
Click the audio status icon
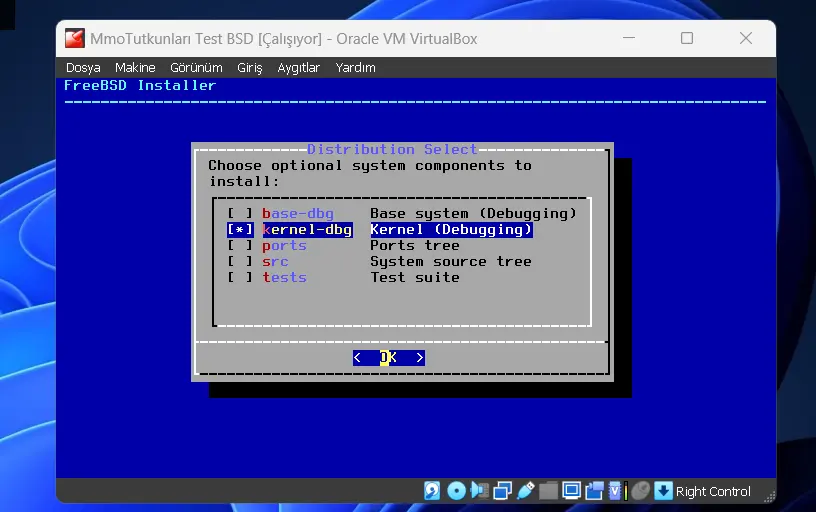click(x=479, y=491)
